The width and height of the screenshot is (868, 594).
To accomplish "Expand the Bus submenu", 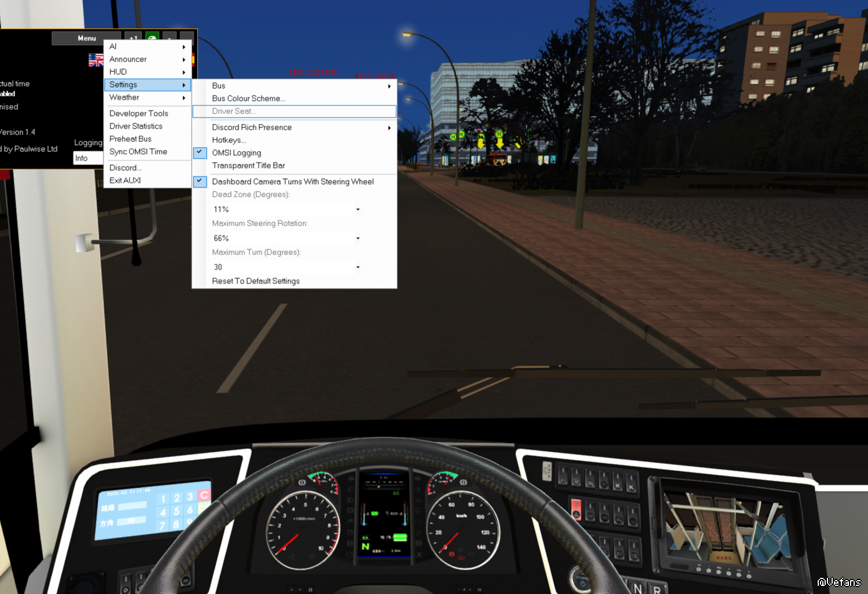I will coord(295,86).
